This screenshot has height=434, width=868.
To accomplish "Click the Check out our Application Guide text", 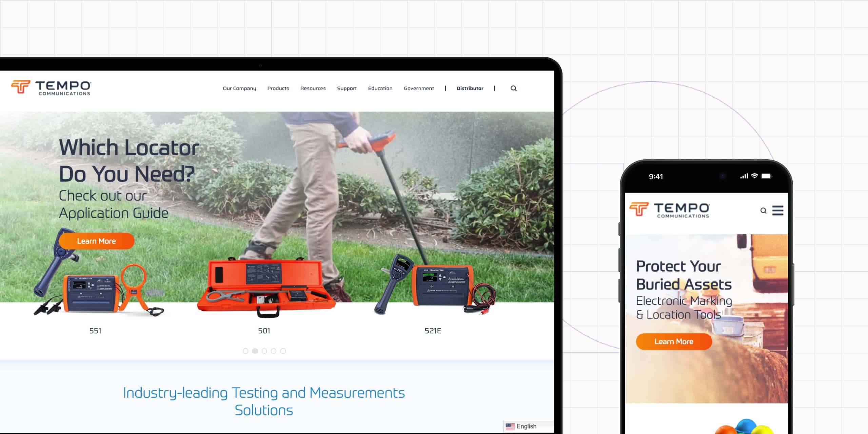I will click(x=114, y=204).
